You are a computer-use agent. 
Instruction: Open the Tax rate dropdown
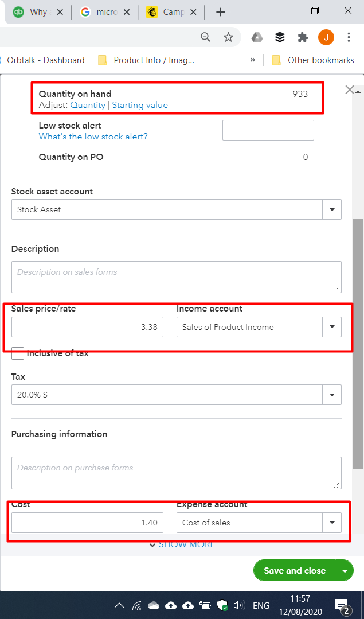(332, 395)
